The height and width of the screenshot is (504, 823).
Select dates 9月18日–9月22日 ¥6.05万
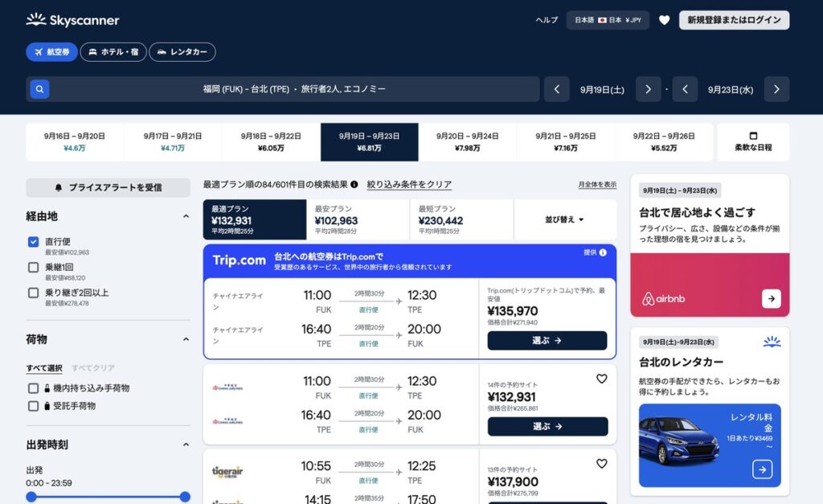[271, 141]
